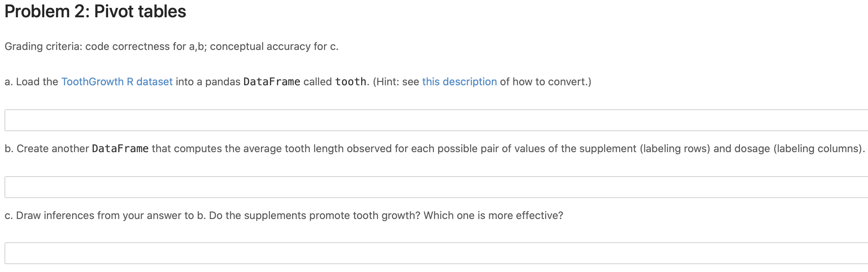This screenshot has height=272, width=868.
Task: Click the DataFrame code word in part a
Action: (272, 82)
